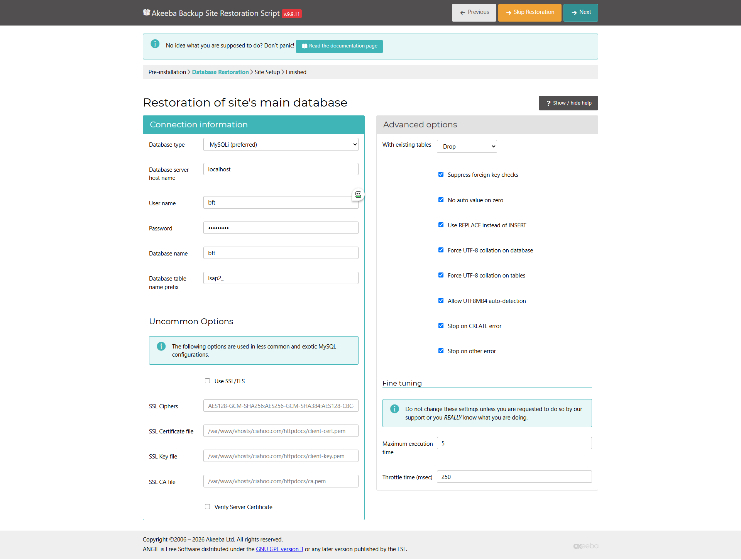
Task: Click the User name input field
Action: (x=281, y=203)
